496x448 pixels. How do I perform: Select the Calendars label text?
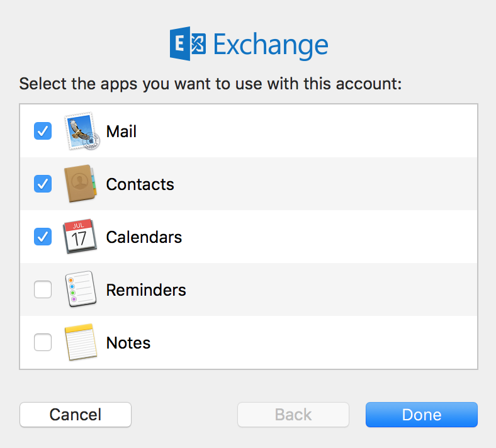[x=144, y=237]
